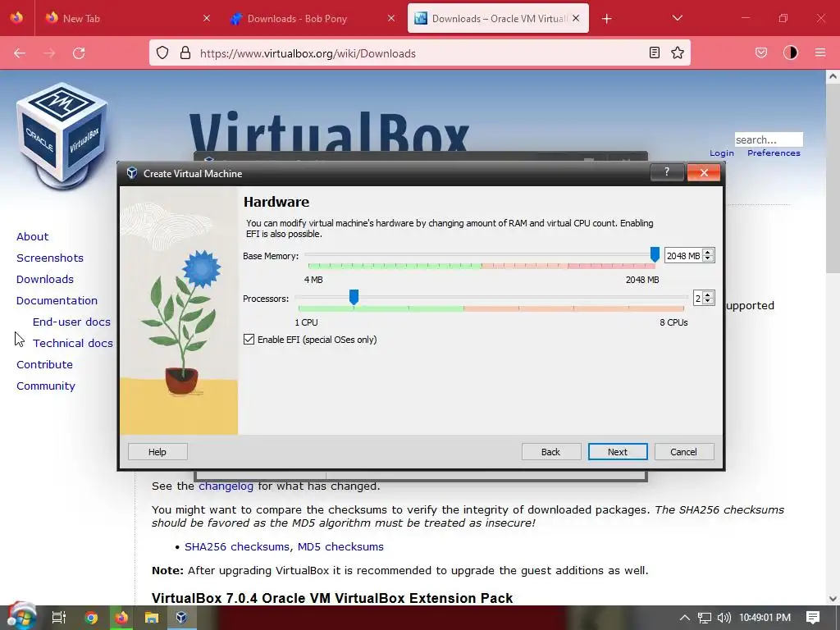Click the dialog's question mark help icon
This screenshot has height=630, width=840.
(x=666, y=172)
